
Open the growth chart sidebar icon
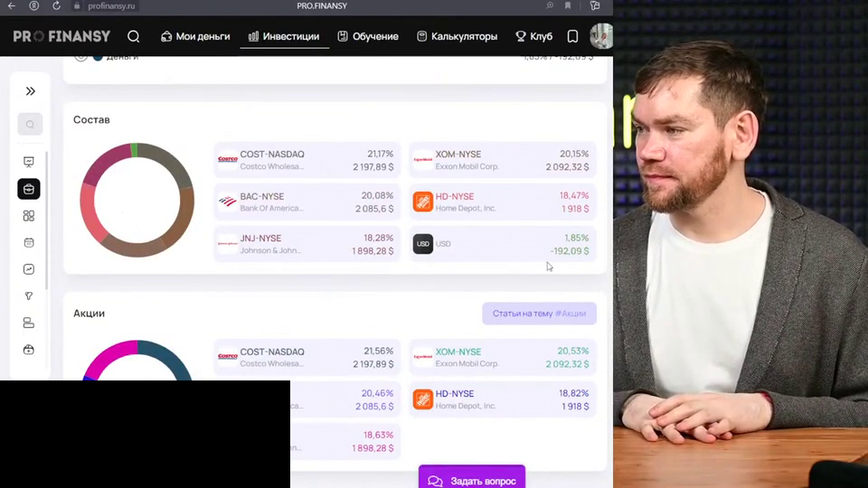pos(29,269)
